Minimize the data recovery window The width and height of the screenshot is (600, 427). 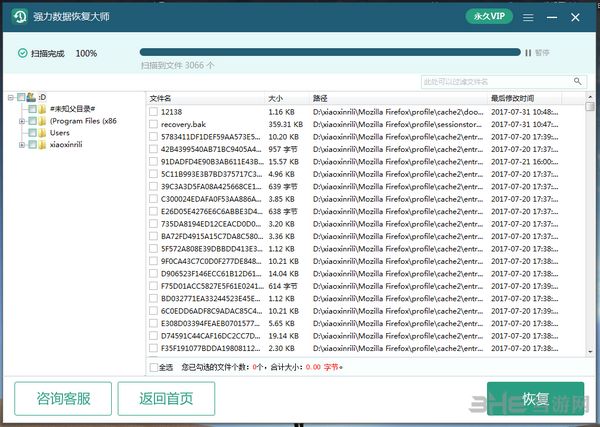click(x=552, y=17)
